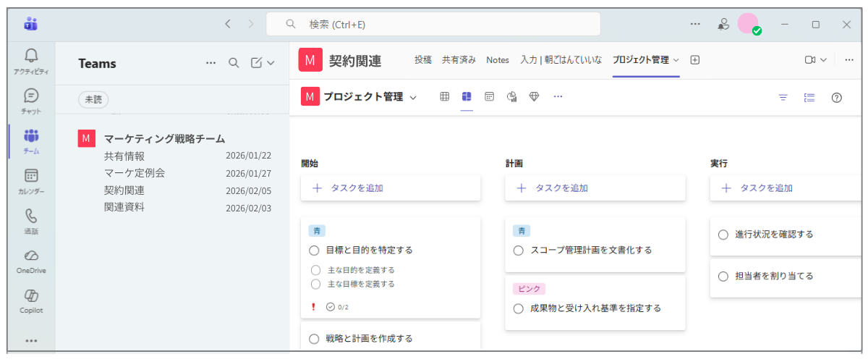Show more apps via sidebar ellipsis
This screenshot has width=868, height=362.
[x=31, y=340]
